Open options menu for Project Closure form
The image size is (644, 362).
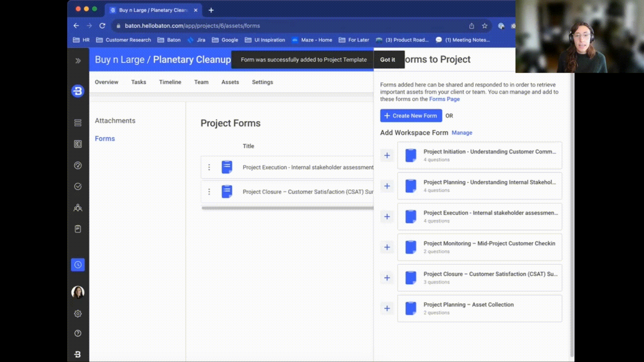(x=209, y=192)
